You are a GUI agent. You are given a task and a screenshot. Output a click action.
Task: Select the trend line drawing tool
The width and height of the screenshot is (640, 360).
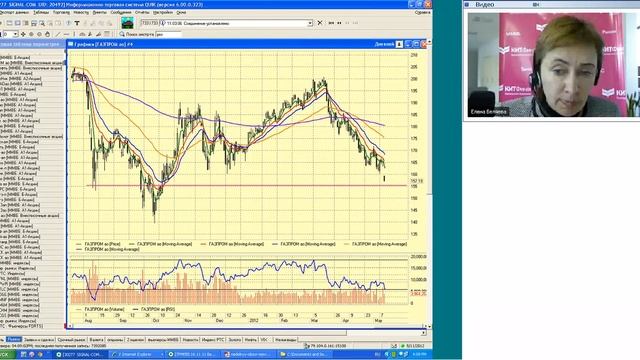(58, 34)
